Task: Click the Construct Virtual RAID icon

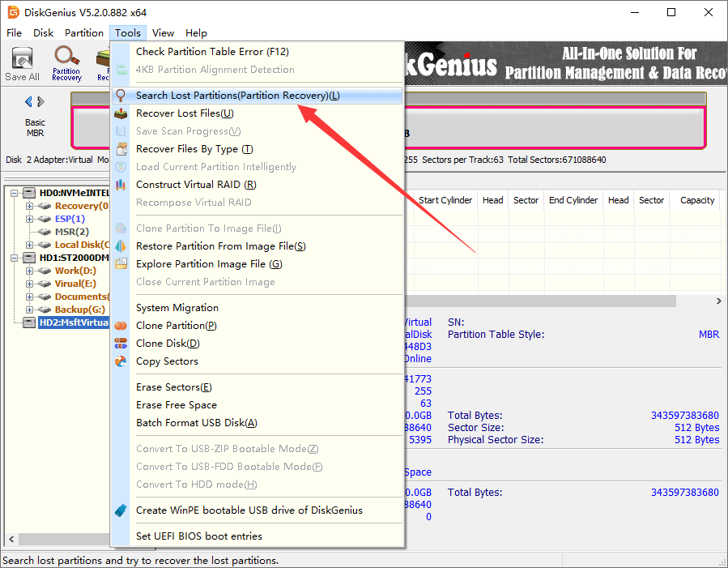Action: 121,185
